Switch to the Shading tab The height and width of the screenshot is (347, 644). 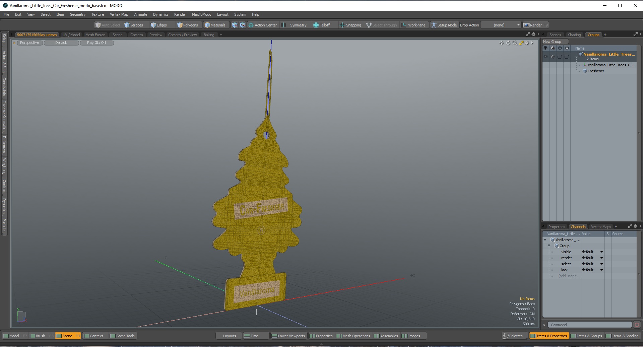click(574, 35)
